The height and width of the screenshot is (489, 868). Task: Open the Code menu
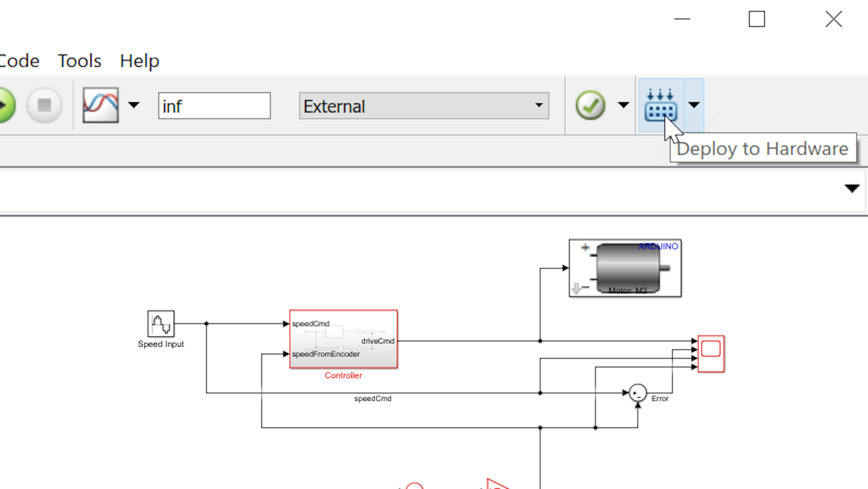(20, 61)
